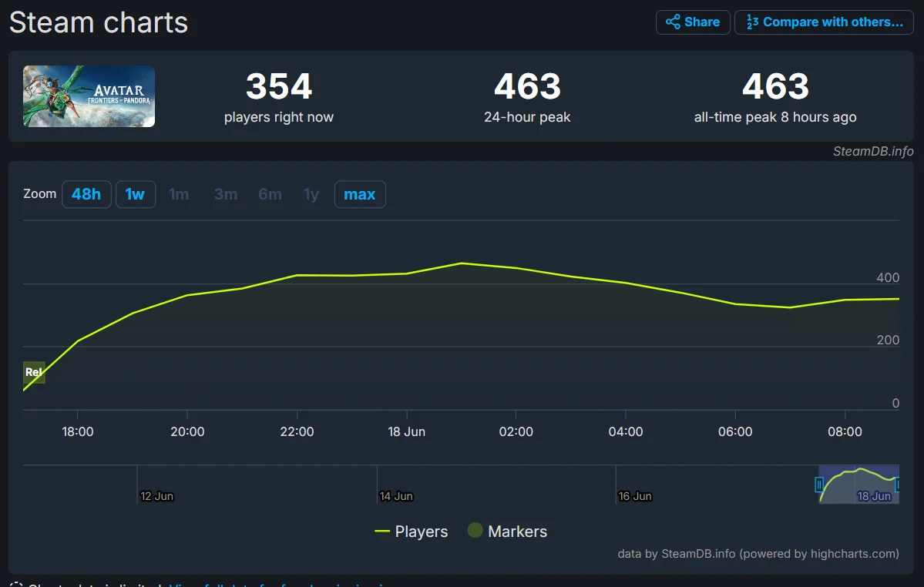Toggle the Players series in legend

point(412,532)
